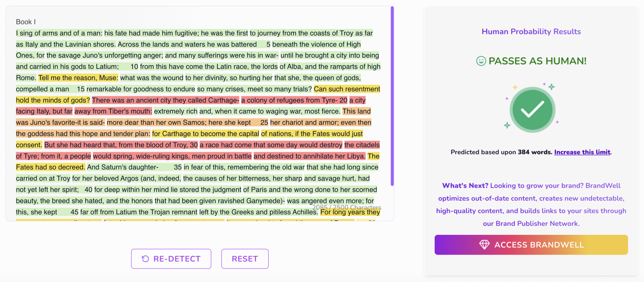Click the "PASSES AS HUMAN!" result text
The height and width of the screenshot is (282, 644).
(x=537, y=61)
